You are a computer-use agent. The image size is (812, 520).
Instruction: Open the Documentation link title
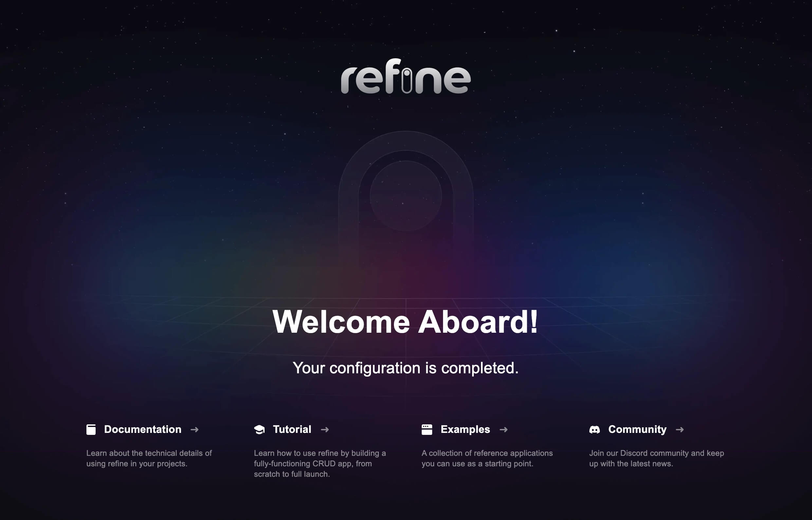[x=142, y=430]
